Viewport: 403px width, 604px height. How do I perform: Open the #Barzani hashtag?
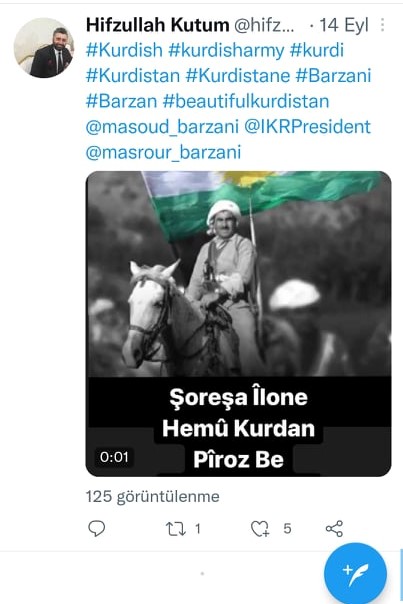[x=333, y=76]
